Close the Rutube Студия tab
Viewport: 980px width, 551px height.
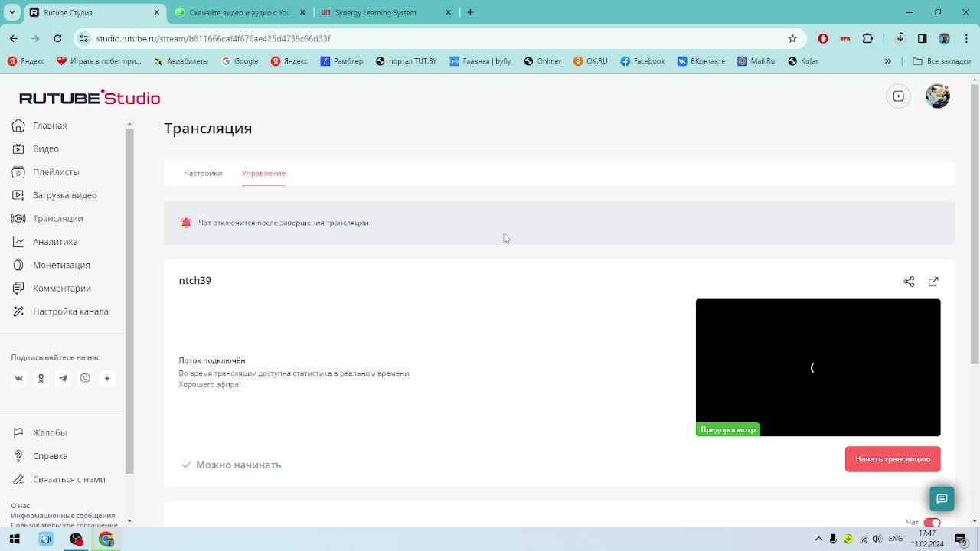(157, 12)
